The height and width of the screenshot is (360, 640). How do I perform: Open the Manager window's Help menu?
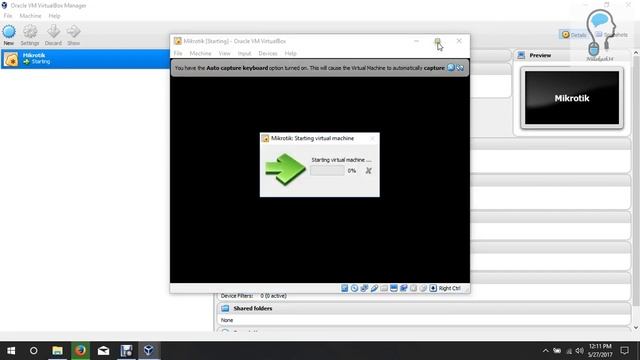(54, 16)
